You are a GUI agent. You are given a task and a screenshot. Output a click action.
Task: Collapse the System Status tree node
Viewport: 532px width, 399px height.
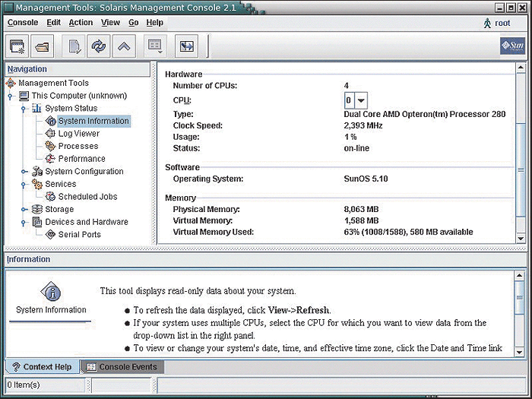pos(24,109)
